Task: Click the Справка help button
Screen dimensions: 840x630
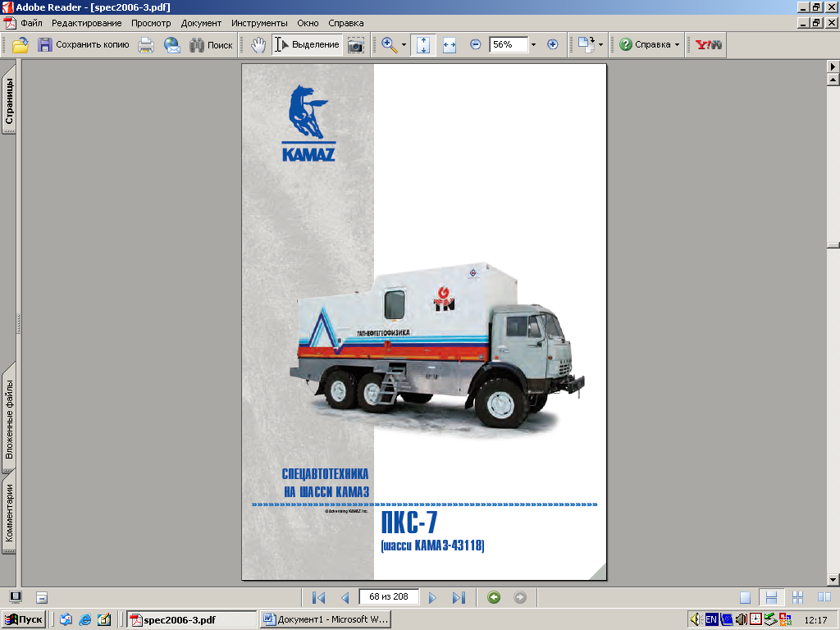Action: [x=645, y=45]
